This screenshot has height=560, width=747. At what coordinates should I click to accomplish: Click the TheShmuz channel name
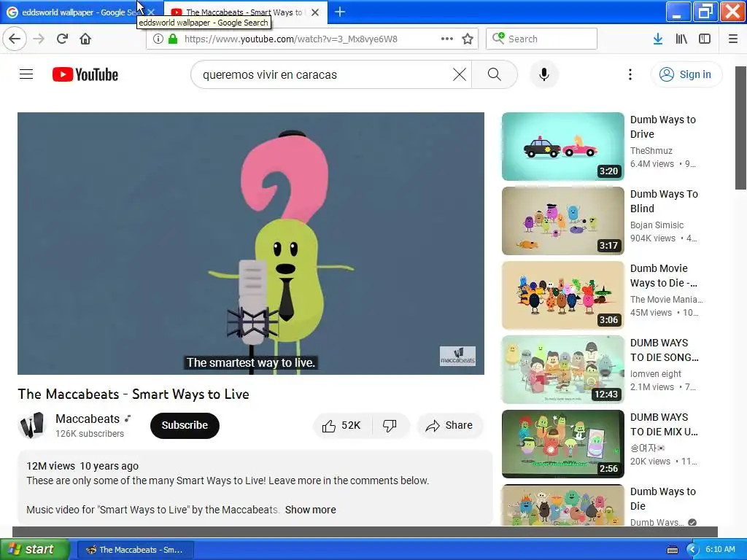pyautogui.click(x=651, y=150)
